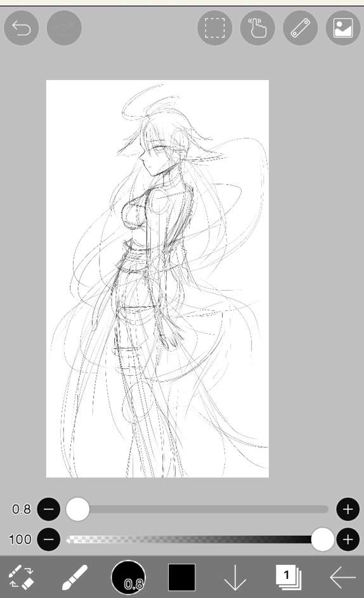Open the layers panel showing 1
The height and width of the screenshot is (598, 364).
click(289, 577)
